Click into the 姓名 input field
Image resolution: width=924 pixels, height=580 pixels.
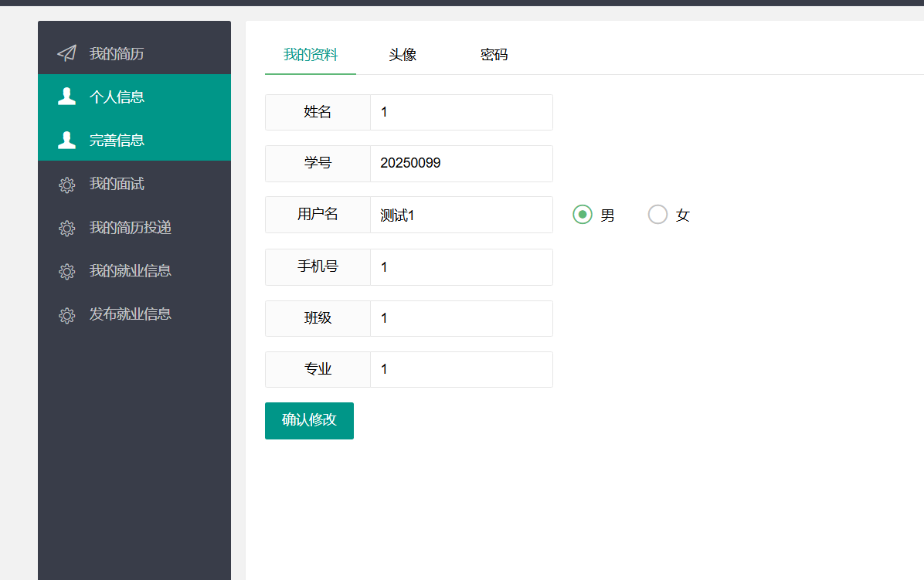[461, 113]
